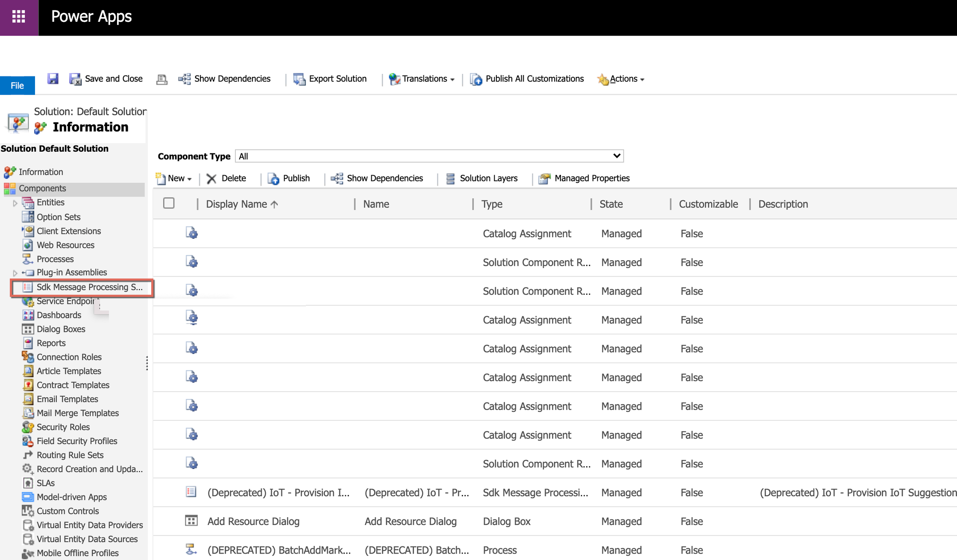This screenshot has height=560, width=957.
Task: Sort by the State column header
Action: coord(611,204)
